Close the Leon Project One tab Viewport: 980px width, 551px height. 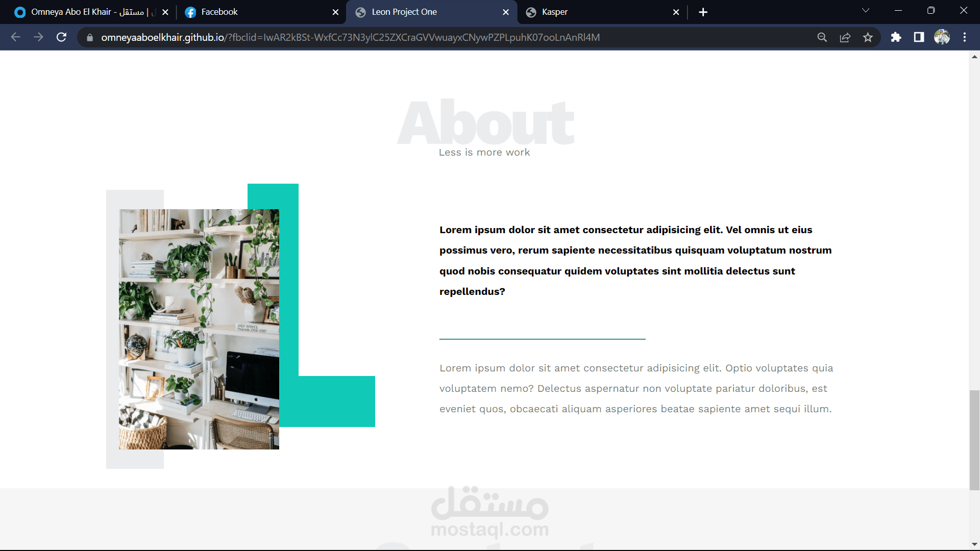click(506, 12)
